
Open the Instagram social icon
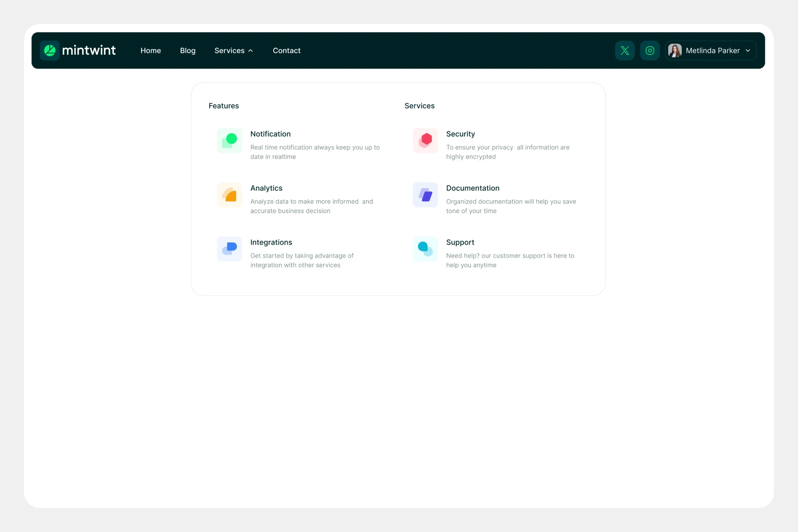[649, 51]
